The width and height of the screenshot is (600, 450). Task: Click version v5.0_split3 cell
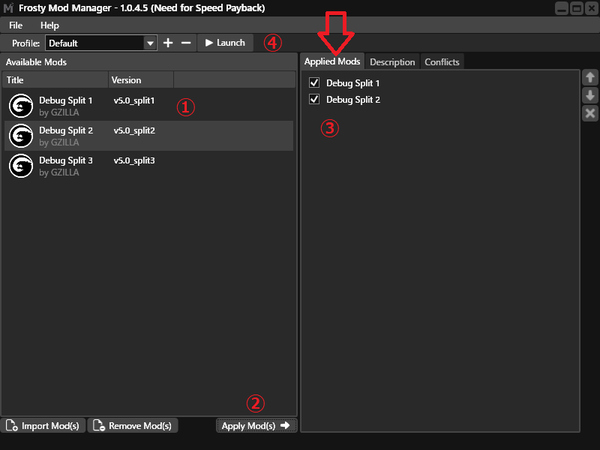[x=134, y=161]
